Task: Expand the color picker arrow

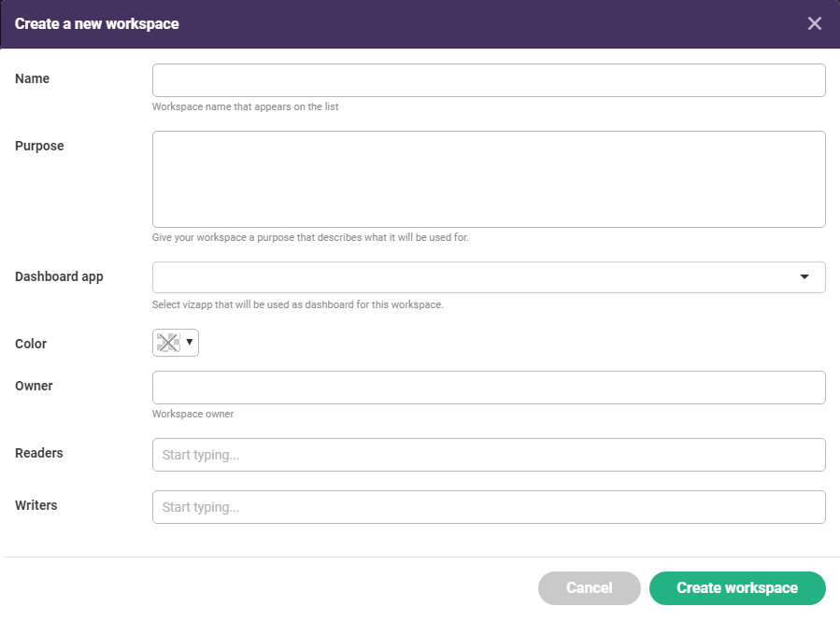Action: (x=189, y=342)
